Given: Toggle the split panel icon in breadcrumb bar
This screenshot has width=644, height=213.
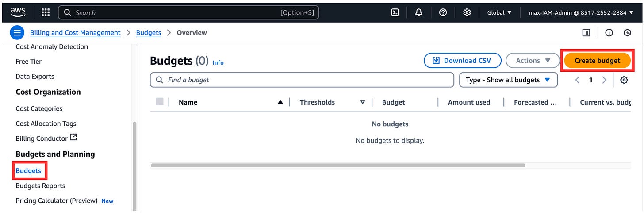Looking at the screenshot, I should tap(586, 33).
